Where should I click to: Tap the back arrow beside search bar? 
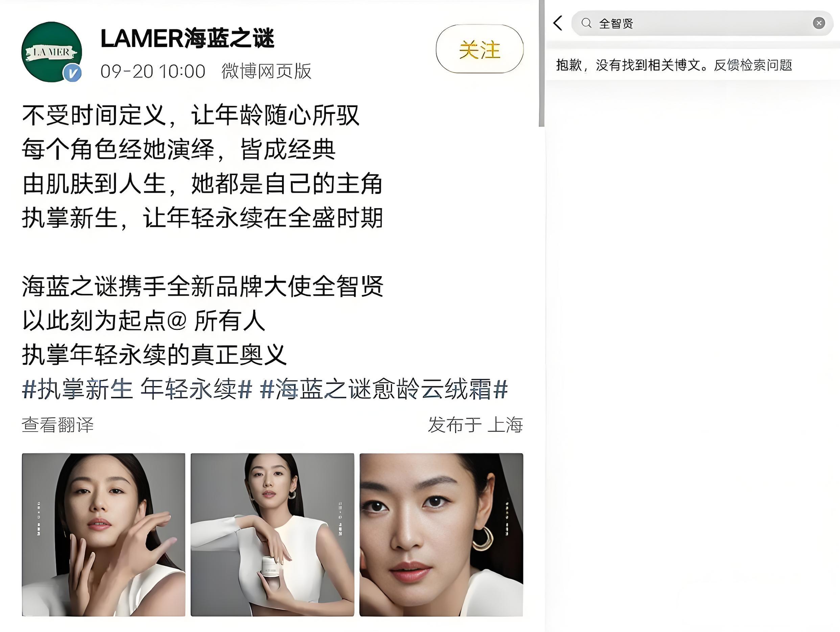[558, 23]
